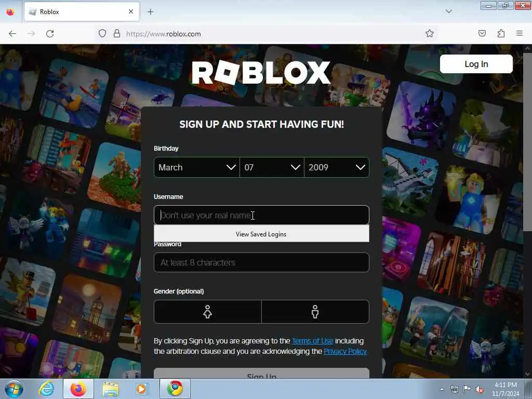532x399 pixels.
Task: Open the Terms of Use link
Action: coord(312,341)
